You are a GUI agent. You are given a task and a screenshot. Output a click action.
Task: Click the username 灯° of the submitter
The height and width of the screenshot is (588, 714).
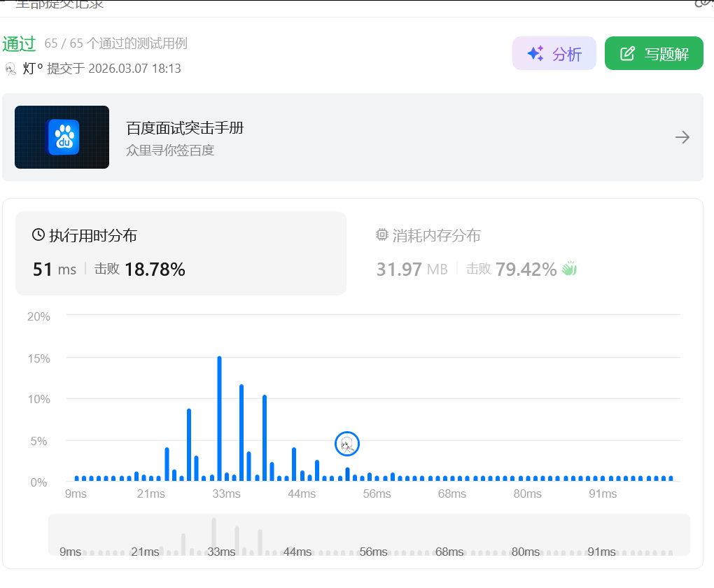[x=33, y=69]
